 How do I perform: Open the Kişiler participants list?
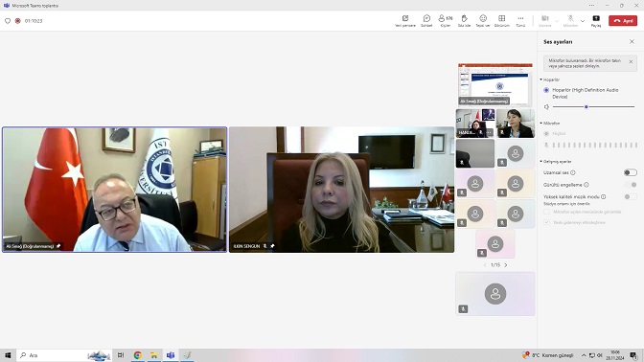[x=446, y=20]
